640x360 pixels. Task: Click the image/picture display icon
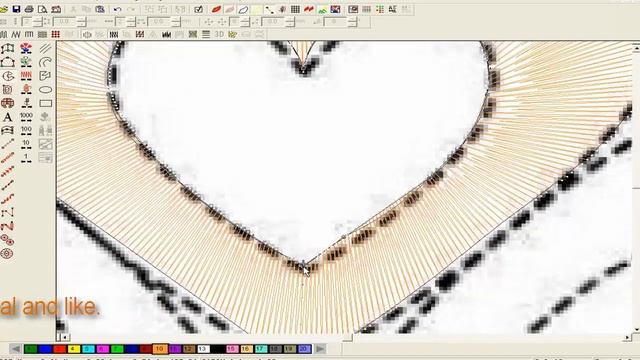point(336,9)
